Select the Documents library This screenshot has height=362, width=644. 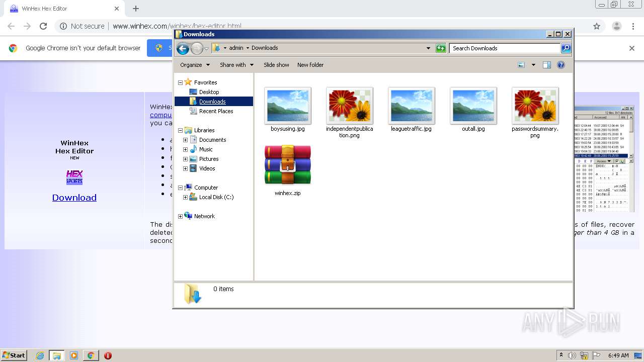pyautogui.click(x=212, y=140)
